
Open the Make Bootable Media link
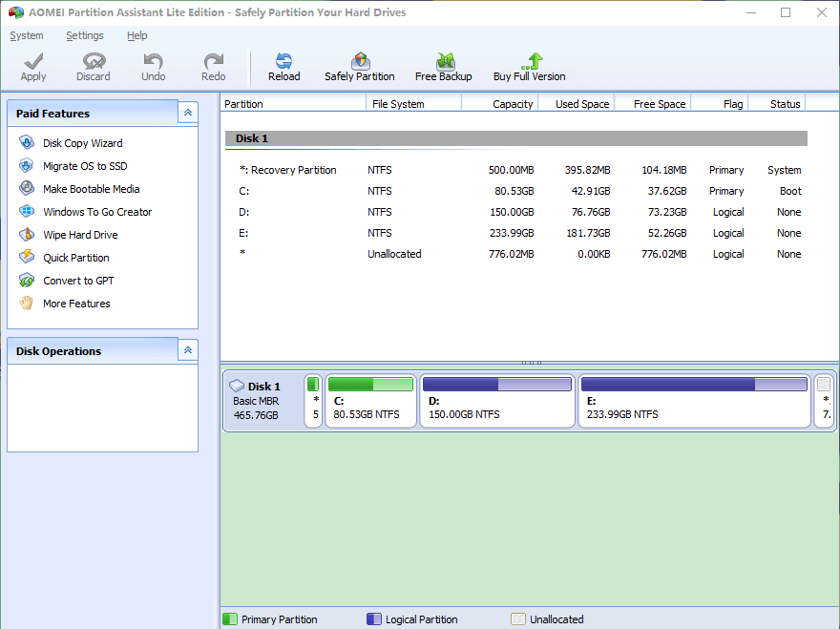[x=91, y=189]
